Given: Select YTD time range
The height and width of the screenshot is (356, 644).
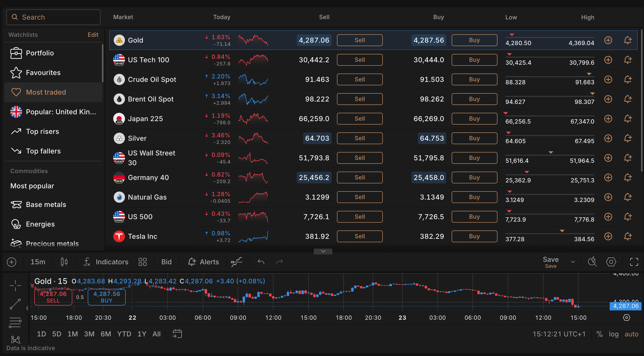Looking at the screenshot, I should coord(124,334).
